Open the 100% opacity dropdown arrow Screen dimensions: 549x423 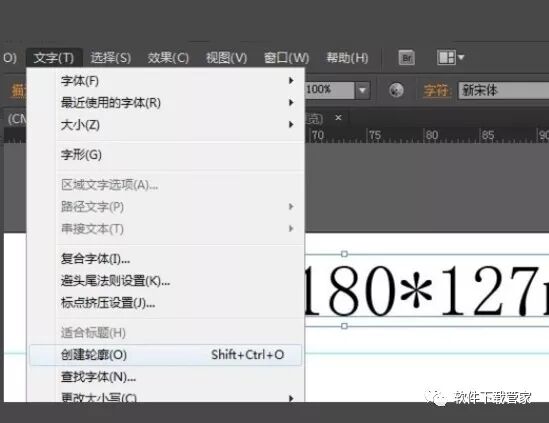coord(362,90)
